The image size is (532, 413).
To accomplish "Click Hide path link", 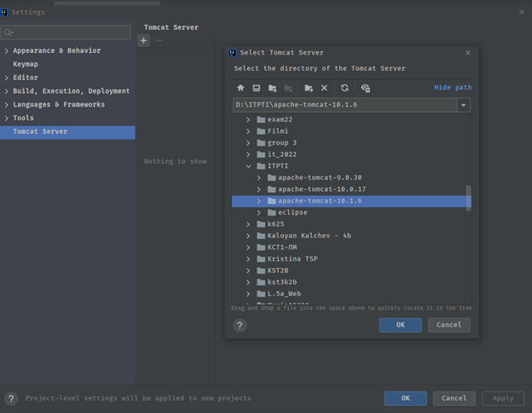I will pos(453,88).
